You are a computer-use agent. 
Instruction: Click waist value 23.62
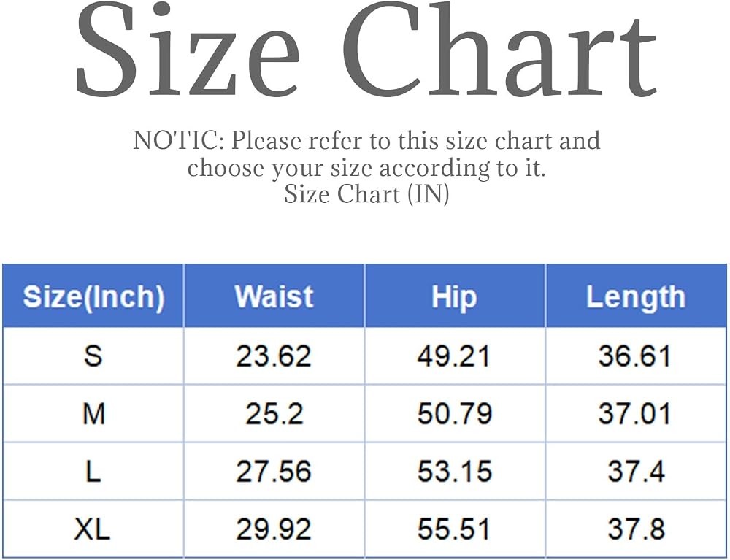(x=274, y=356)
